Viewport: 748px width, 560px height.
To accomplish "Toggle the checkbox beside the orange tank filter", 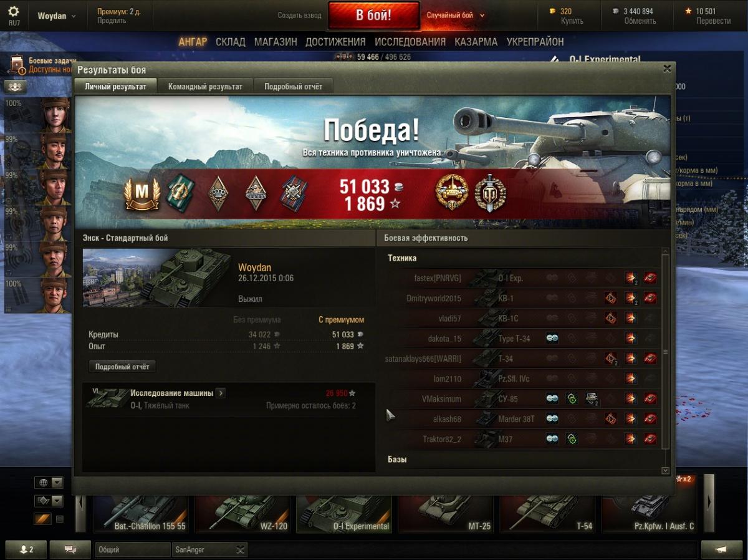I will 60,519.
